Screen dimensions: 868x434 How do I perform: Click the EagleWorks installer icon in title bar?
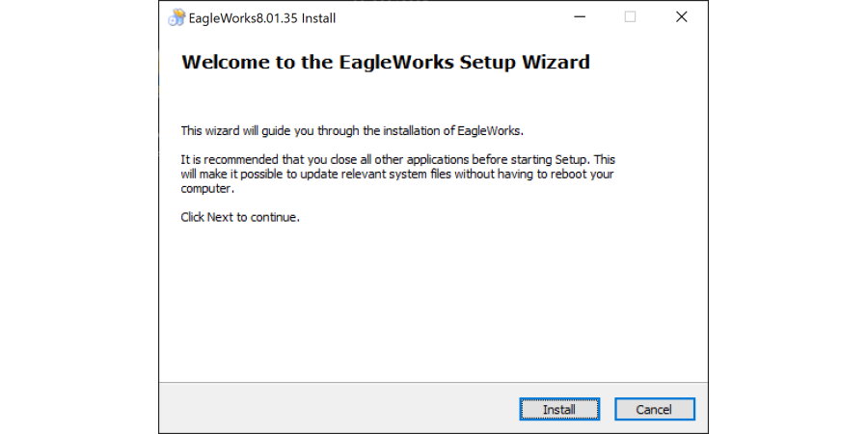pyautogui.click(x=176, y=17)
